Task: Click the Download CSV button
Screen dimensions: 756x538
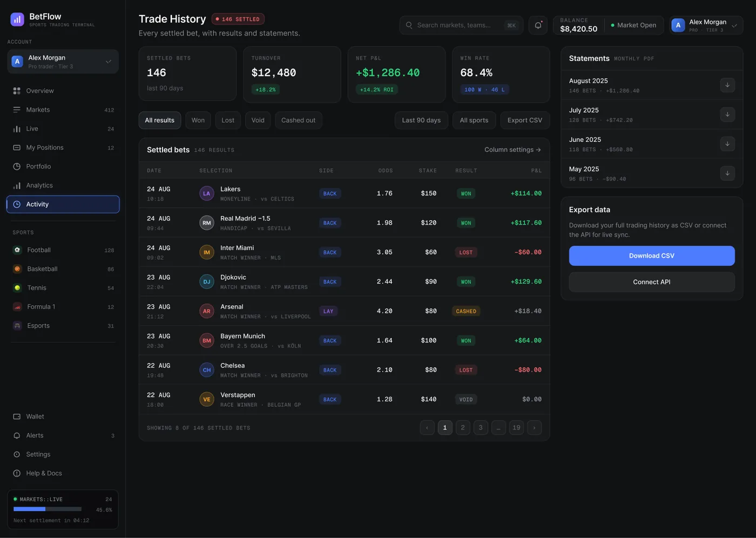Action: click(x=652, y=256)
